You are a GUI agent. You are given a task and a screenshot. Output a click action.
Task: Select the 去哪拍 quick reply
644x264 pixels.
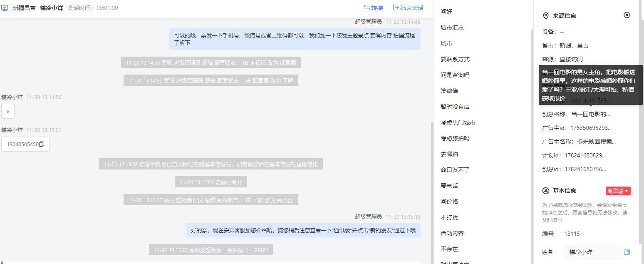[449, 154]
